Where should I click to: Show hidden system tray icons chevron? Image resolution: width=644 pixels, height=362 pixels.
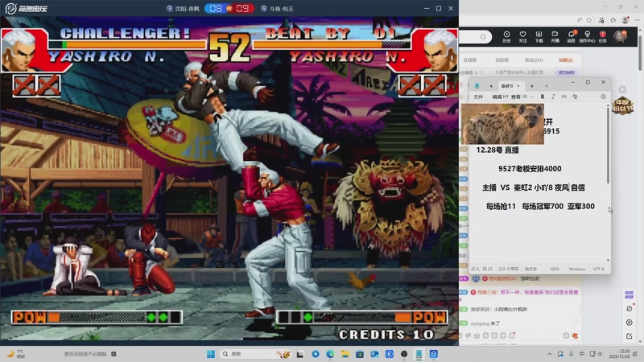[x=550, y=354]
